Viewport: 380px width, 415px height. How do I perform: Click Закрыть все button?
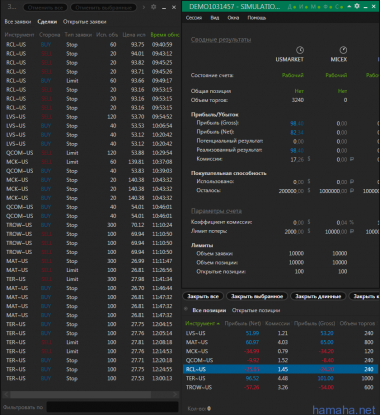(203, 296)
